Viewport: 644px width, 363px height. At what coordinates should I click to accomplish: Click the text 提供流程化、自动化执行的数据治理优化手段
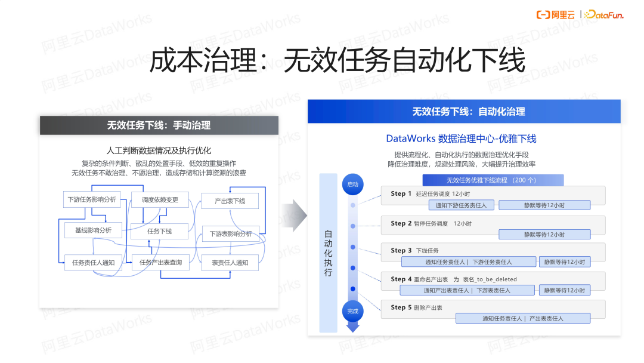461,155
